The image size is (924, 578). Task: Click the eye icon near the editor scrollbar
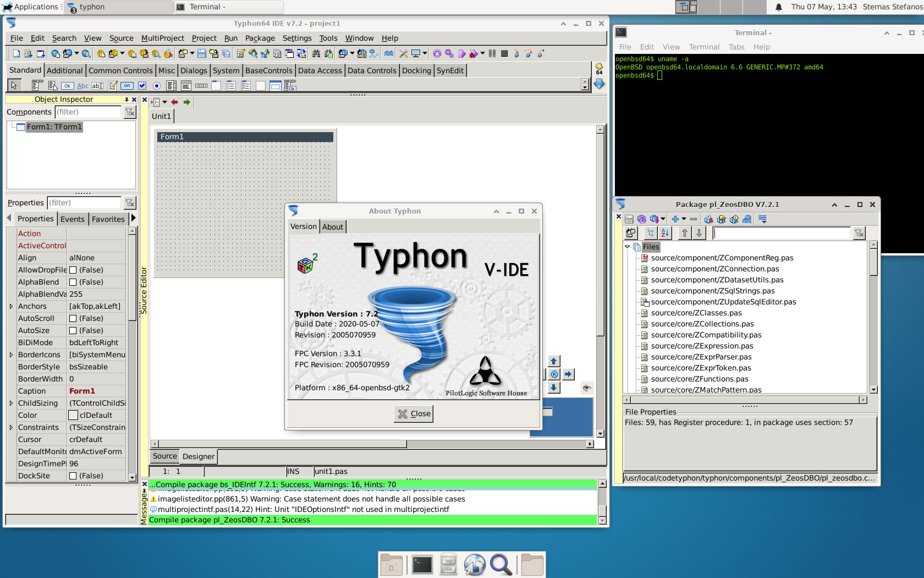tap(587, 388)
